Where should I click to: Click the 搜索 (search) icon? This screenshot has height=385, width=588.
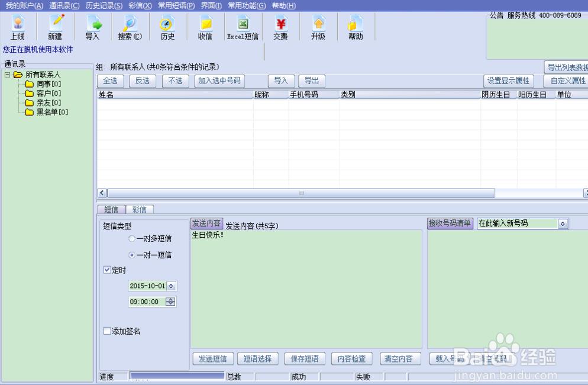(x=130, y=26)
